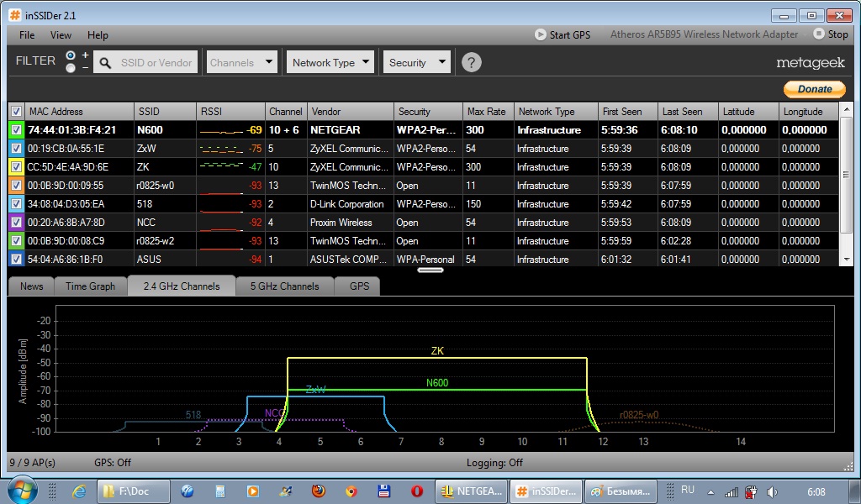Expand the Network Type filter dropdown
This screenshot has height=504, width=861.
330,62
